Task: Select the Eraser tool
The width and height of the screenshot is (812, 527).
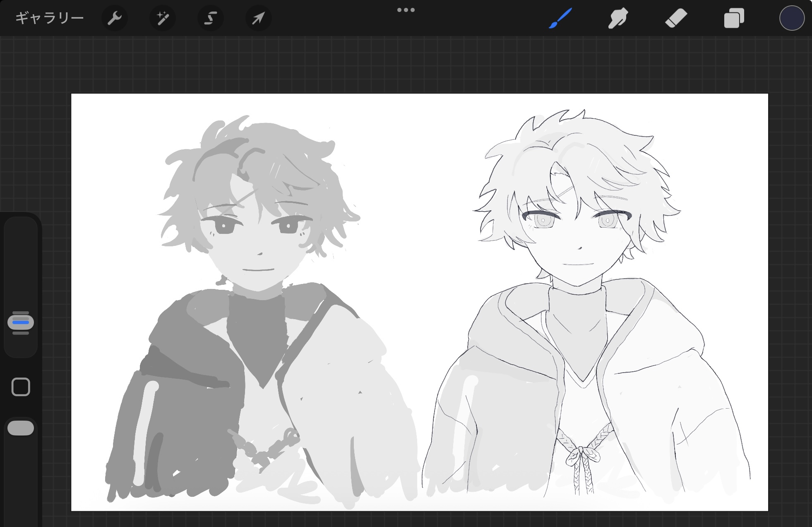Action: coord(676,18)
